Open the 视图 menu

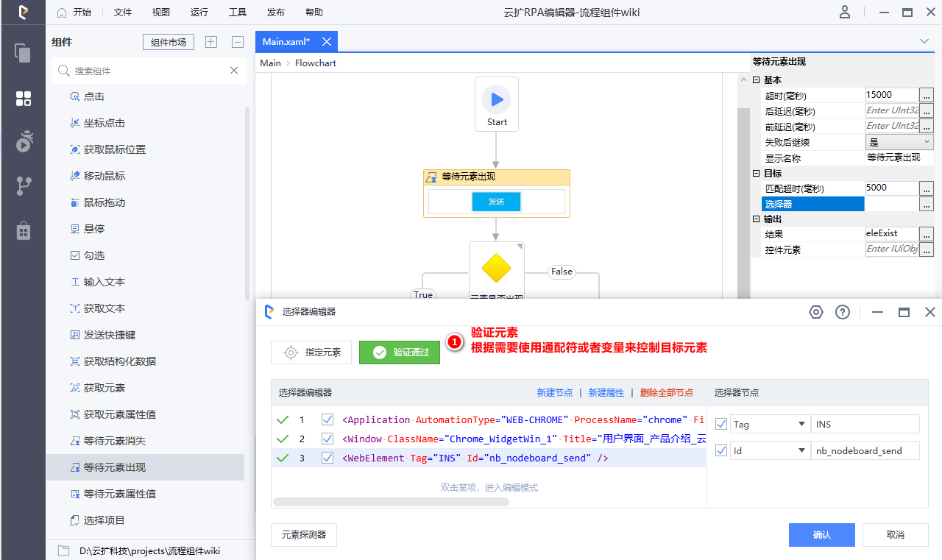coord(160,13)
